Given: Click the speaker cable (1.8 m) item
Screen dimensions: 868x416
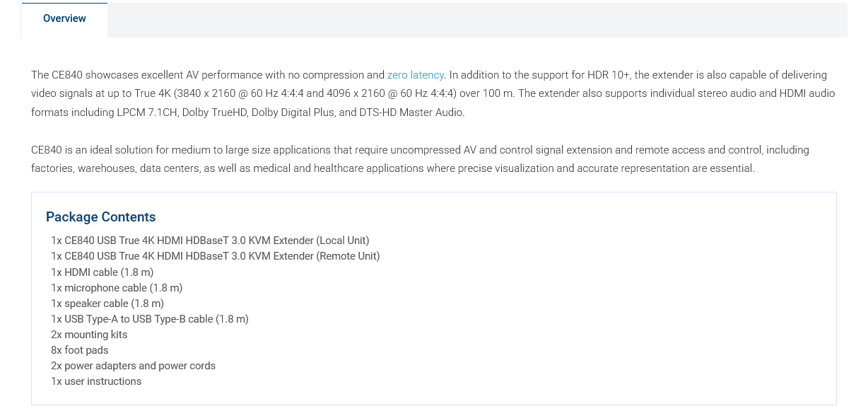Looking at the screenshot, I should click(107, 304).
